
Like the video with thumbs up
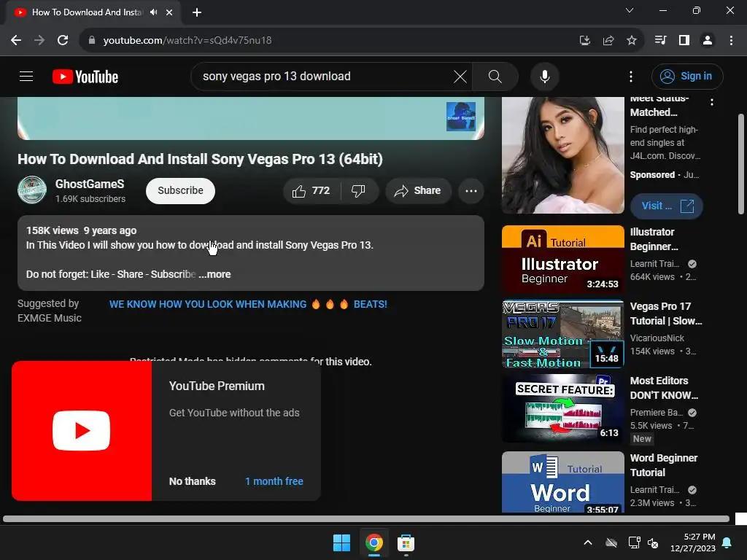click(x=311, y=191)
